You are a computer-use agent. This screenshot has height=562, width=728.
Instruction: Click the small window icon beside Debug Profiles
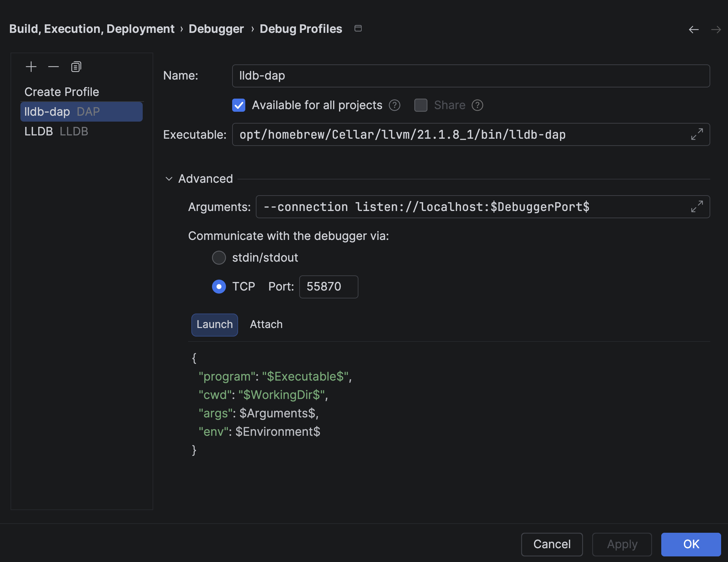[358, 28]
